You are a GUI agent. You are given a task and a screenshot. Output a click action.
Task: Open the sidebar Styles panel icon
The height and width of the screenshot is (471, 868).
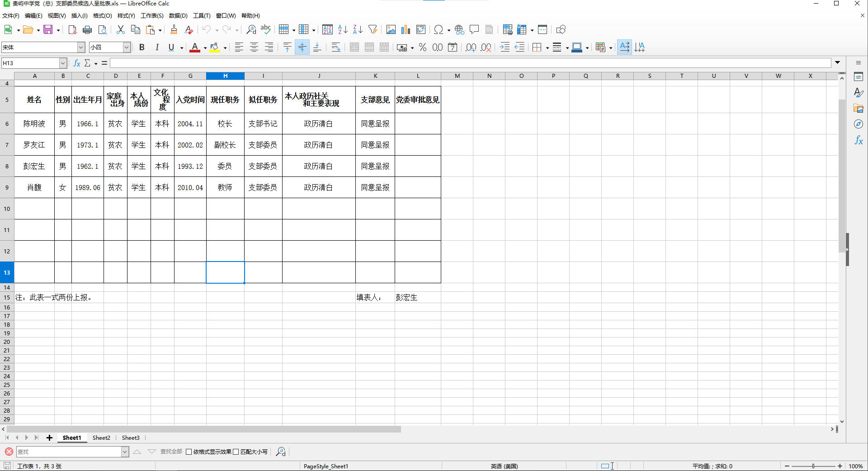859,93
